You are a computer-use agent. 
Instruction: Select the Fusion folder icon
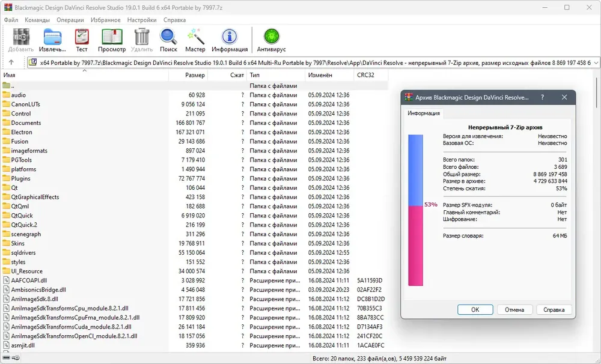6,141
